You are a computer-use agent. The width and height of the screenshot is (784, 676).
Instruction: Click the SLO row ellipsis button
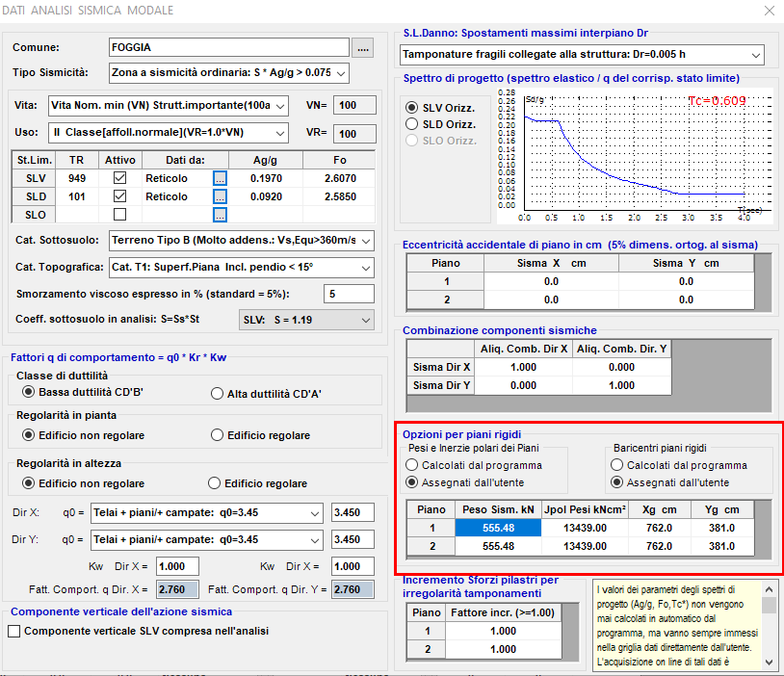click(x=220, y=215)
